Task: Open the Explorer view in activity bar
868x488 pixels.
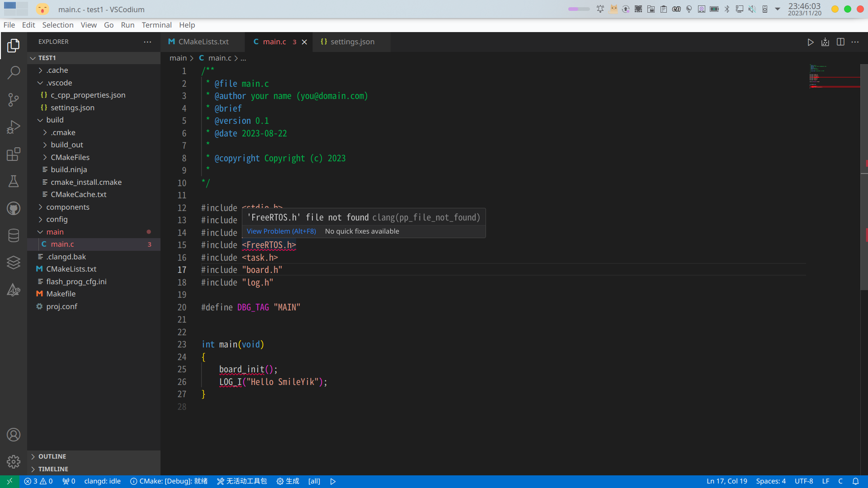Action: [x=14, y=45]
